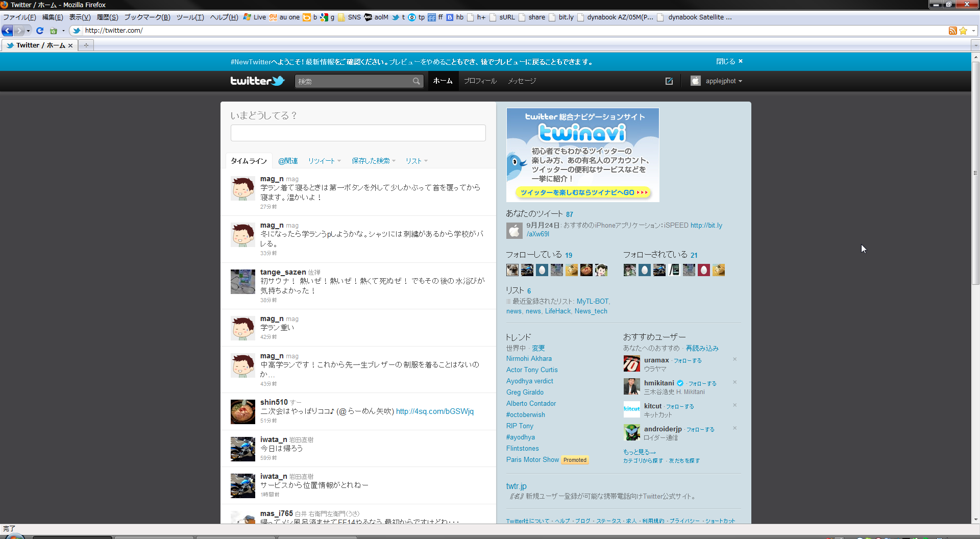Image resolution: width=980 pixels, height=539 pixels.
Task: Open the メッセージ nav link
Action: [522, 81]
